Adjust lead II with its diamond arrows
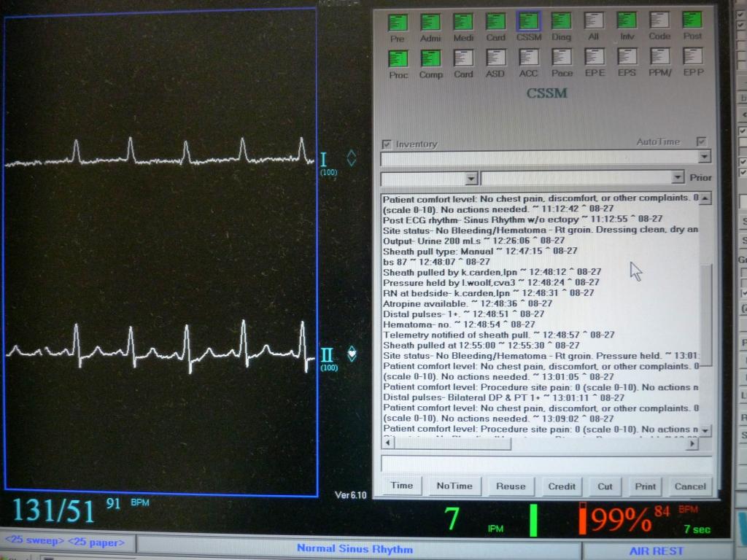Screen dimensions: 747x560 352,354
